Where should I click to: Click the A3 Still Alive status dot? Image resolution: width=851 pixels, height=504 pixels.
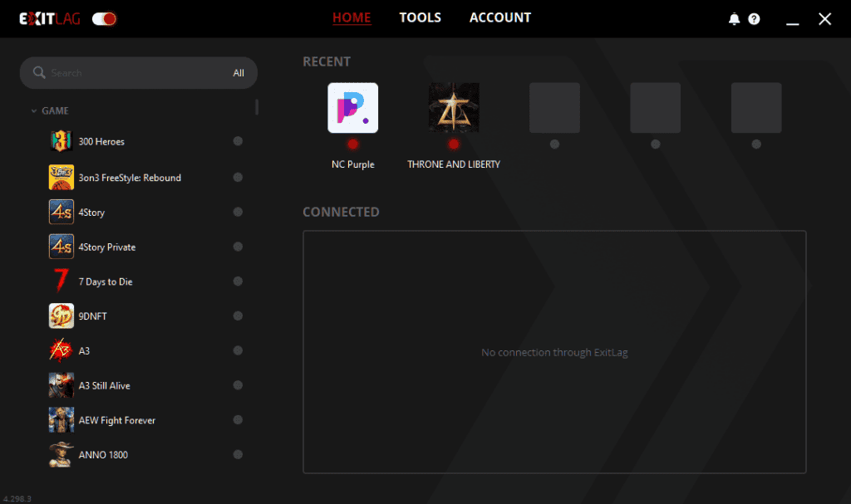tap(238, 385)
